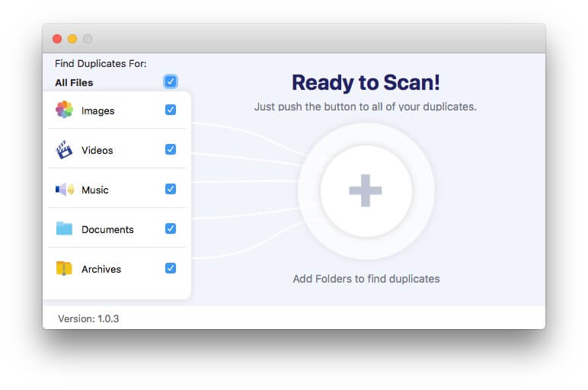The width and height of the screenshot is (588, 390).
Task: Uncheck the All Files checkbox
Action: pyautogui.click(x=171, y=82)
